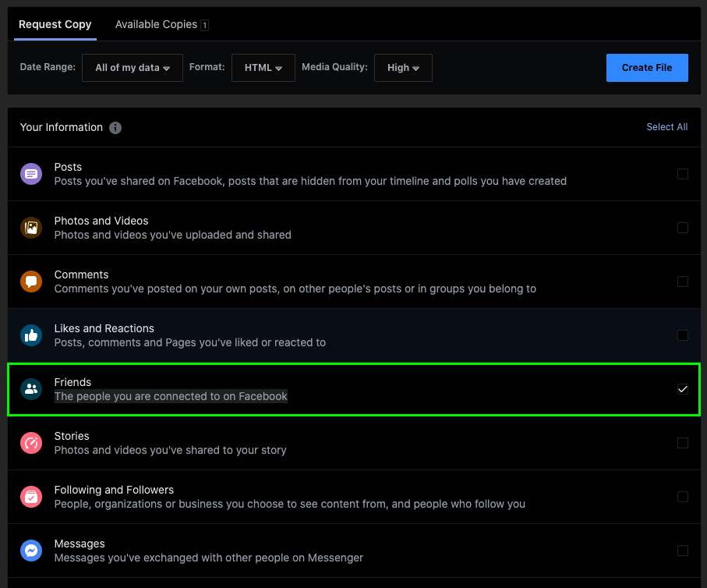This screenshot has width=707, height=588.
Task: Click the Comments speech bubble icon
Action: (x=31, y=282)
